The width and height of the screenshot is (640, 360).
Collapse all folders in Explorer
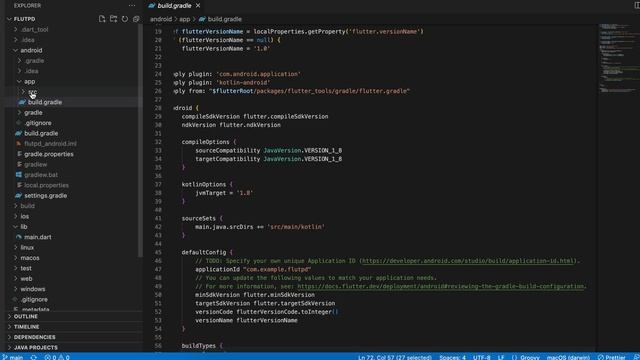(x=136, y=19)
